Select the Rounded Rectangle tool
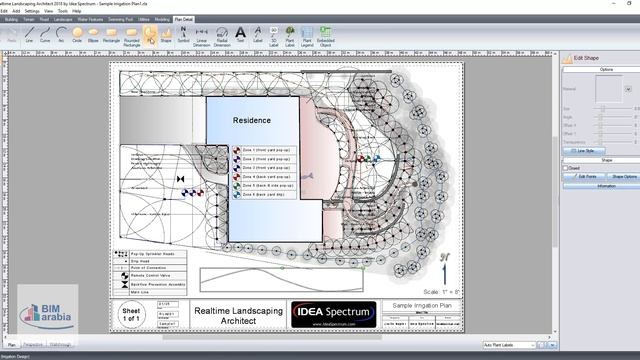 point(131,36)
